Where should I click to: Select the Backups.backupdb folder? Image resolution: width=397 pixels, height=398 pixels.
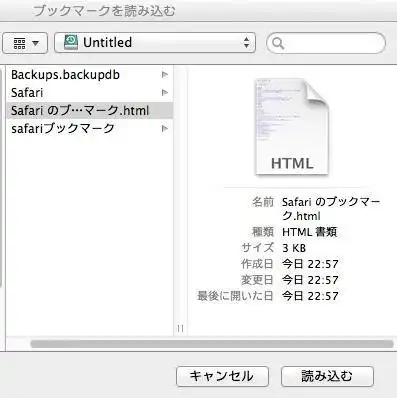pyautogui.click(x=89, y=75)
